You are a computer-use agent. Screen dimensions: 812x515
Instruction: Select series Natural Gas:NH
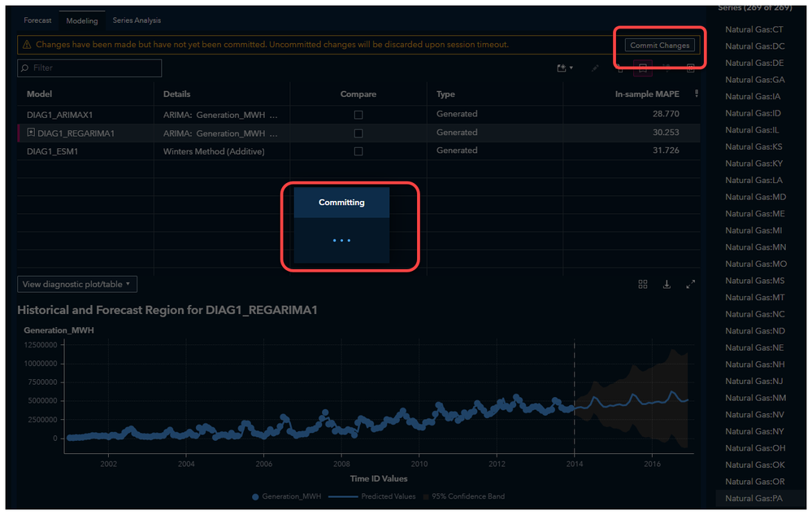click(x=754, y=364)
